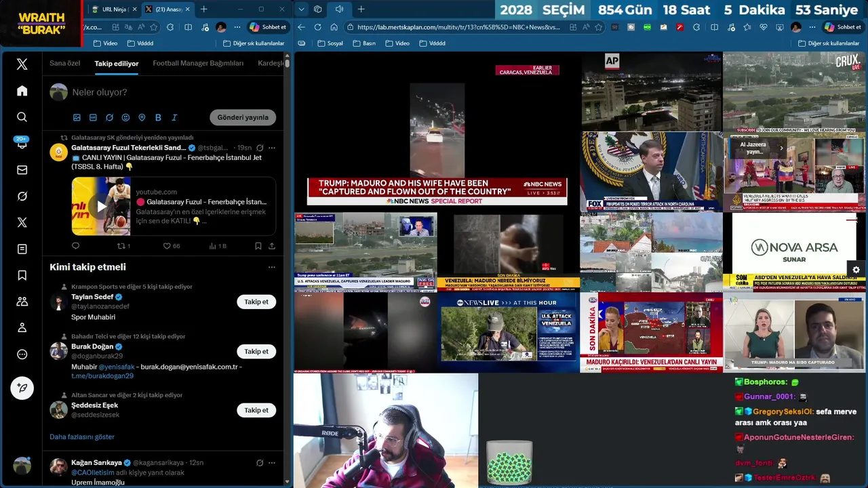Play the Galatasaray Fuzul YouTube thumbnail
This screenshot has height=488, width=868.
point(101,206)
